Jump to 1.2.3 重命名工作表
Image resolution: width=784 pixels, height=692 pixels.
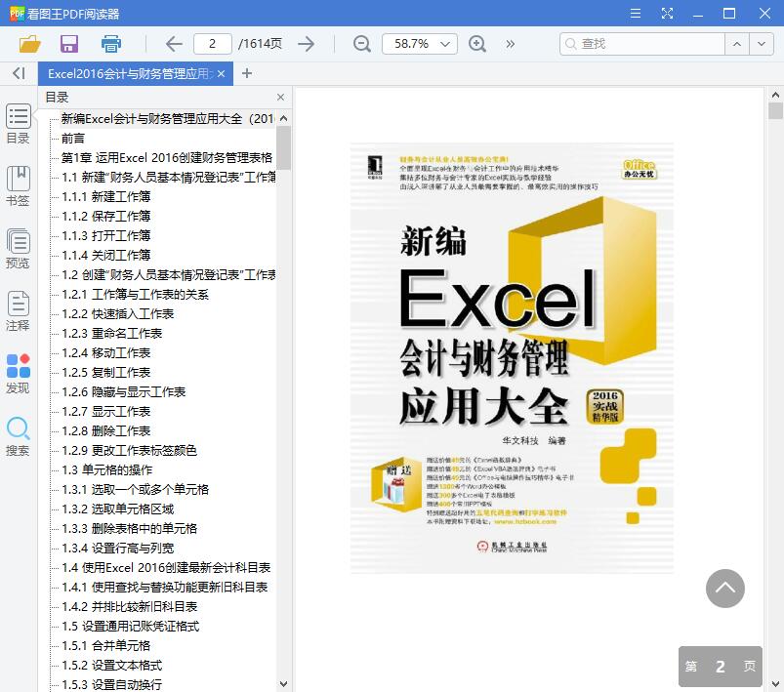[112, 333]
